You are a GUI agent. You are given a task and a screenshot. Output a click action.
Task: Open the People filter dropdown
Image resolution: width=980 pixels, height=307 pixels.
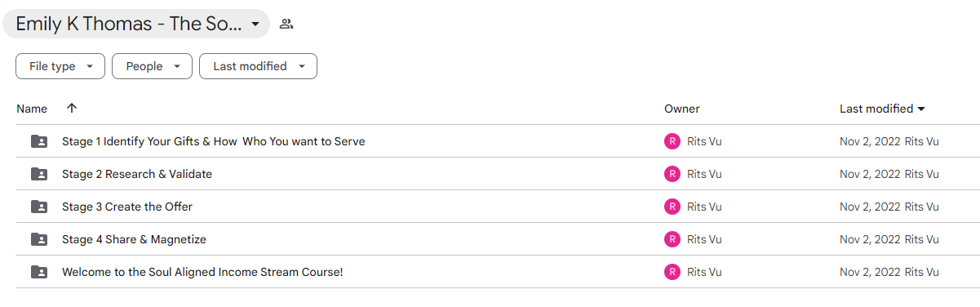pyautogui.click(x=152, y=66)
